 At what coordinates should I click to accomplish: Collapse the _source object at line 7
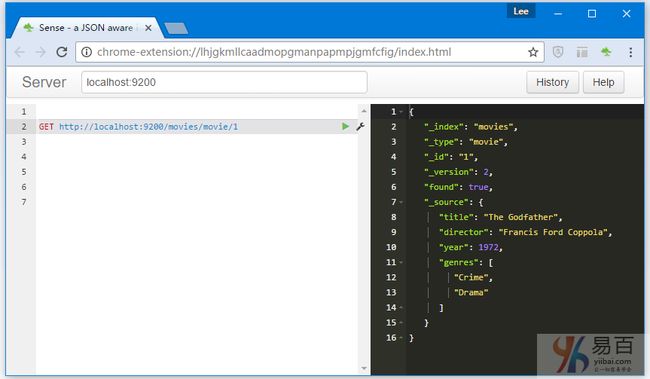[401, 202]
